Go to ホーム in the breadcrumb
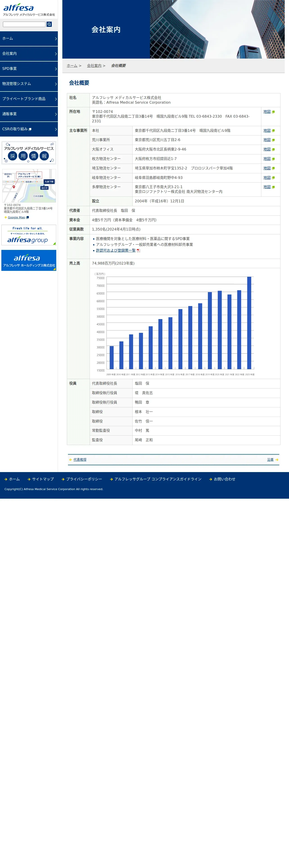289x868 pixels. point(72,66)
